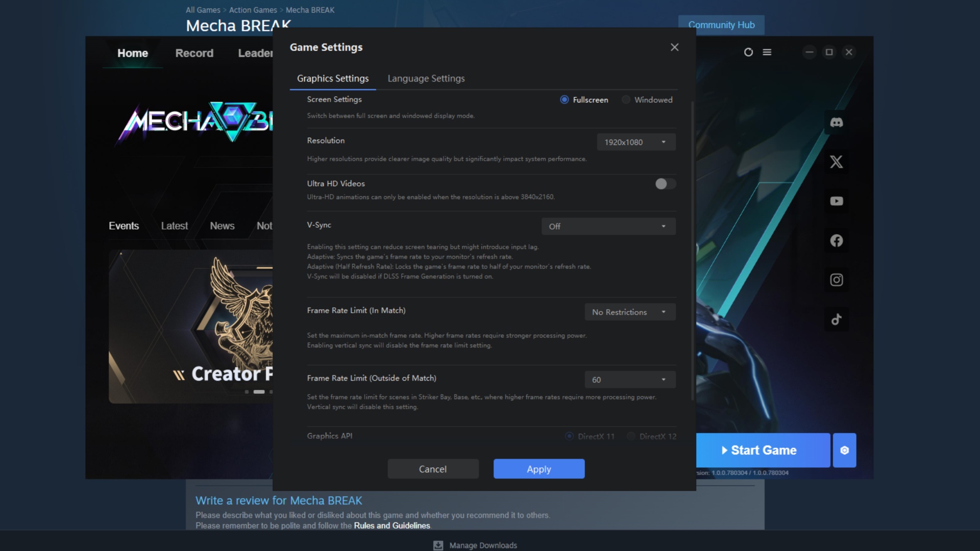
Task: Select the active banner carousel indicator
Action: point(259,392)
